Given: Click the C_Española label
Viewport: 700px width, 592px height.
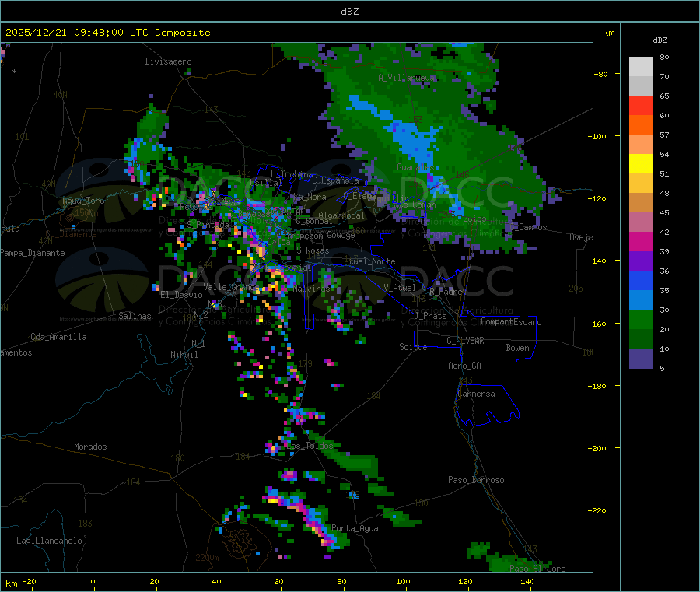Looking at the screenshot, I should [x=336, y=180].
